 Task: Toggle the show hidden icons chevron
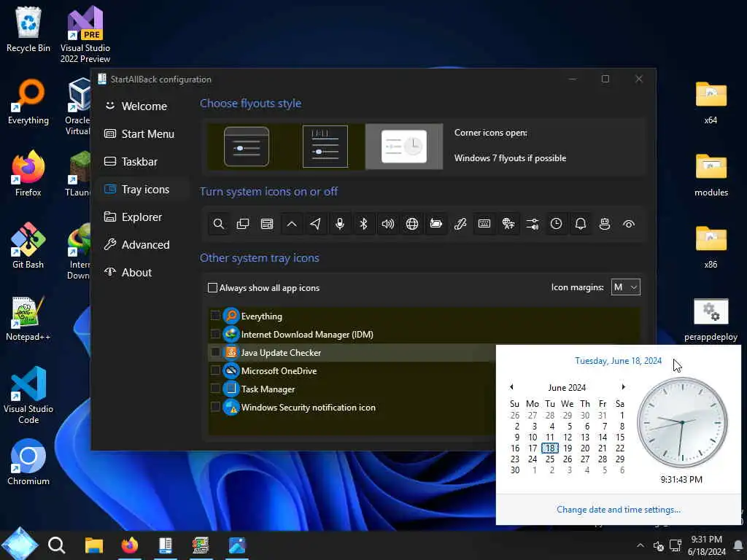coord(292,224)
